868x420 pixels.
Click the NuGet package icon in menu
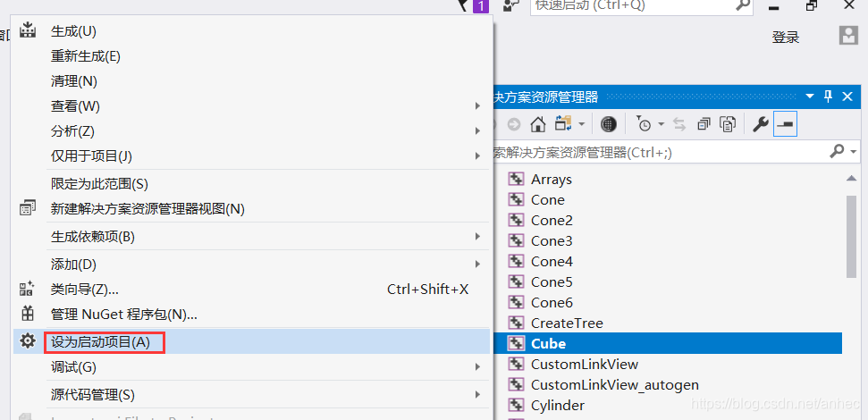tap(27, 314)
